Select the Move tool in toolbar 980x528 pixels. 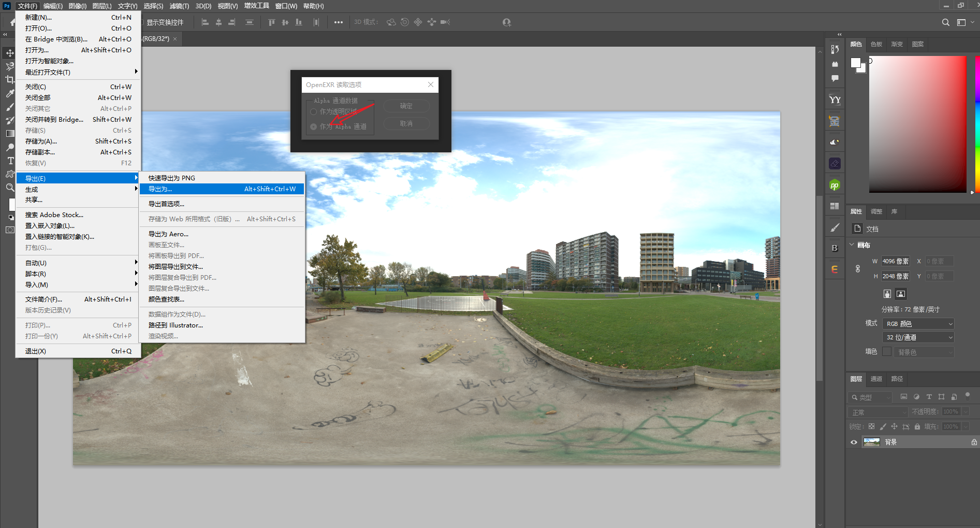[10, 53]
